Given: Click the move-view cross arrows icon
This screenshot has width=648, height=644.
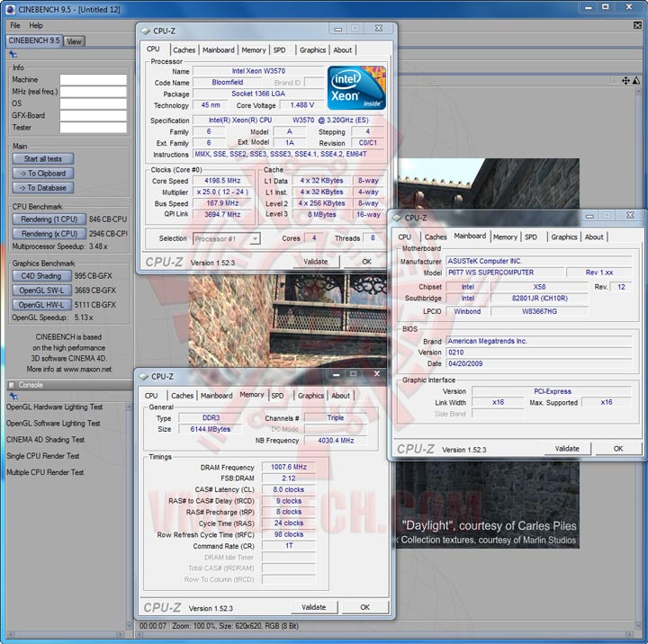Looking at the screenshot, I should click(625, 81).
